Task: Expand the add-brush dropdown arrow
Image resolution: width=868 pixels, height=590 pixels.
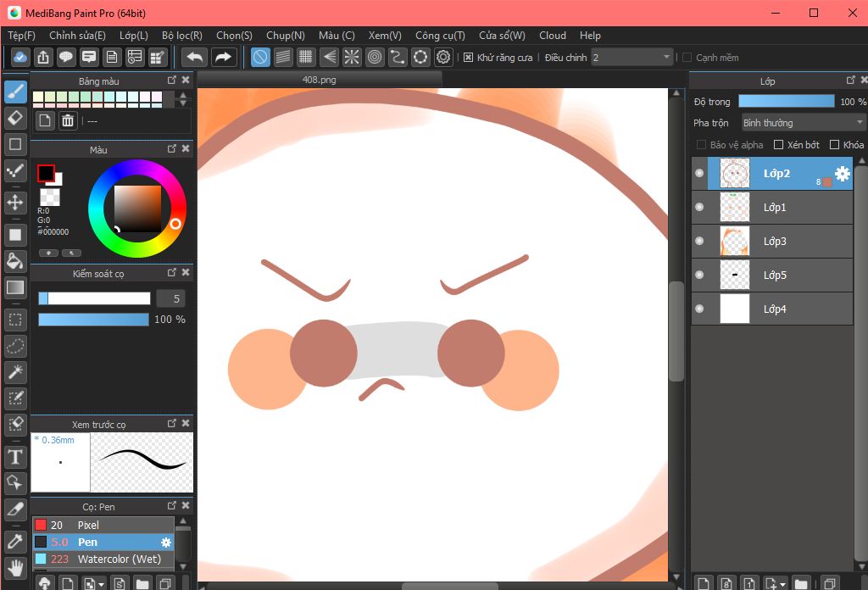Action: [x=101, y=584]
